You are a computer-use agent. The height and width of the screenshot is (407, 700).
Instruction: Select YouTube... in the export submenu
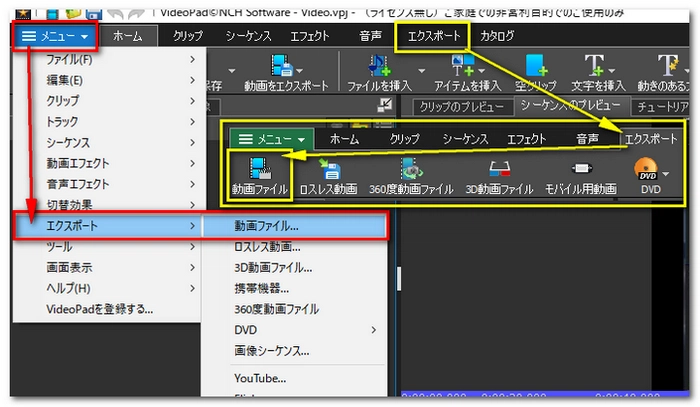tap(260, 378)
